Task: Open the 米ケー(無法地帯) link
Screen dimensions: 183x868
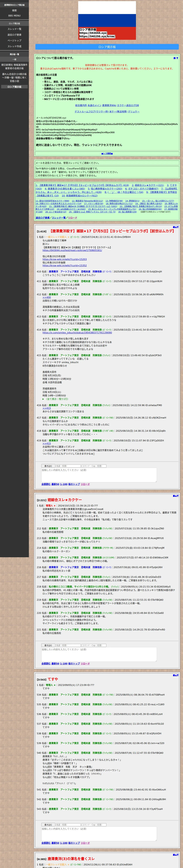Action: (x=118, y=112)
